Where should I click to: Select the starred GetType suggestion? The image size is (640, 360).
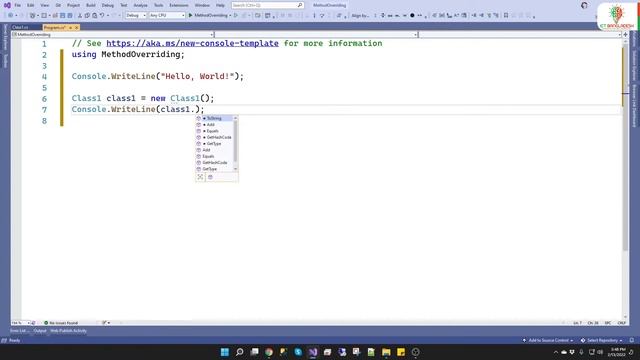214,144
